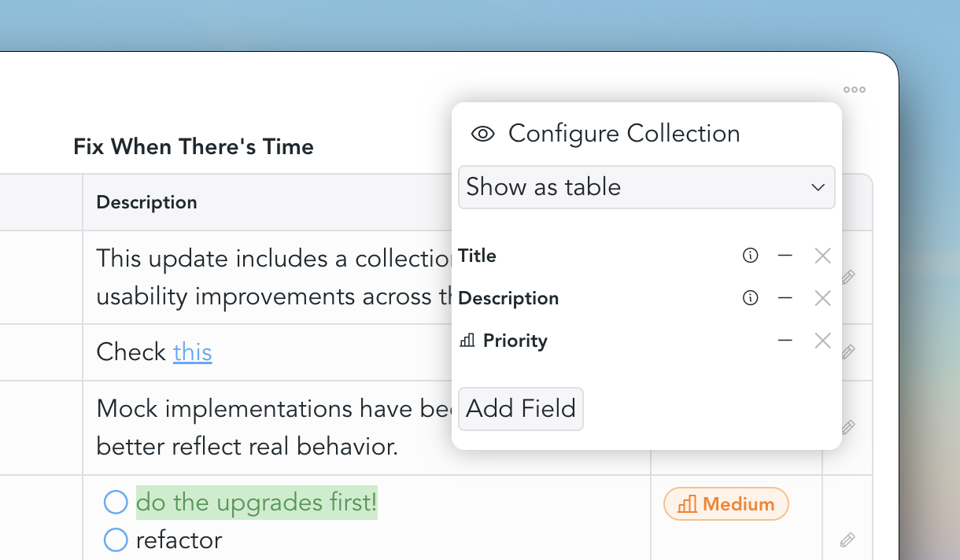Click the eye icon beside Configure Collection

click(x=482, y=134)
